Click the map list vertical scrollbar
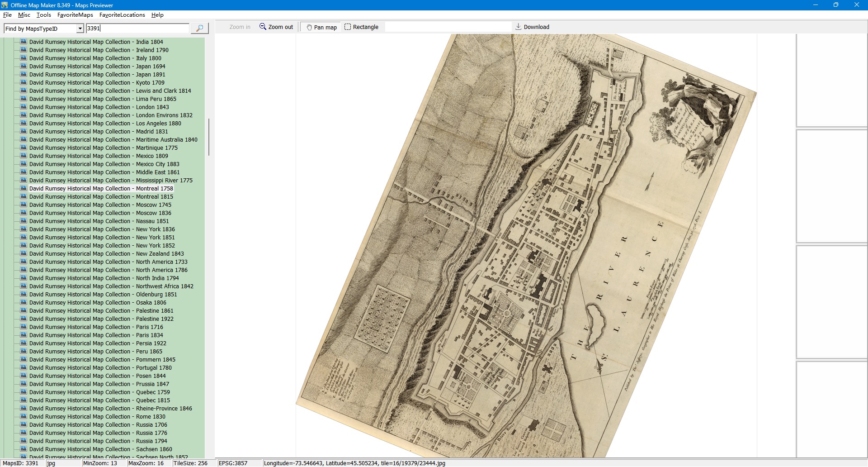The image size is (868, 467). pos(208,137)
